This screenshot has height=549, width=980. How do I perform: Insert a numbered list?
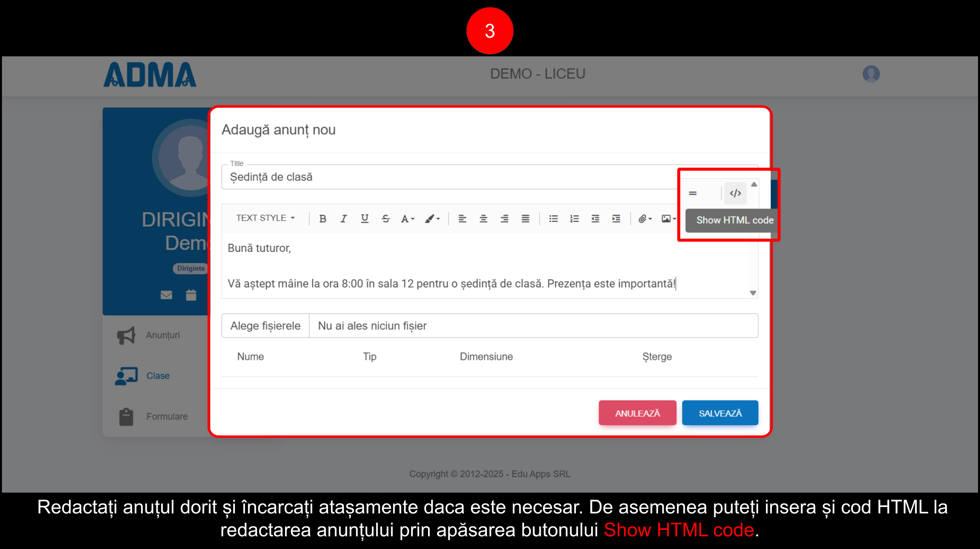[574, 219]
